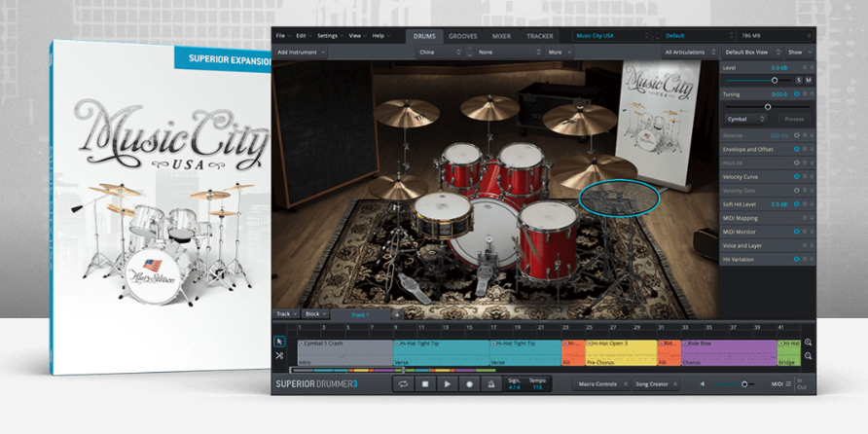Select the yellow Hi-Hat Open 3 Pre Chorus block
Viewport: 868px width, 434px height.
click(621, 352)
